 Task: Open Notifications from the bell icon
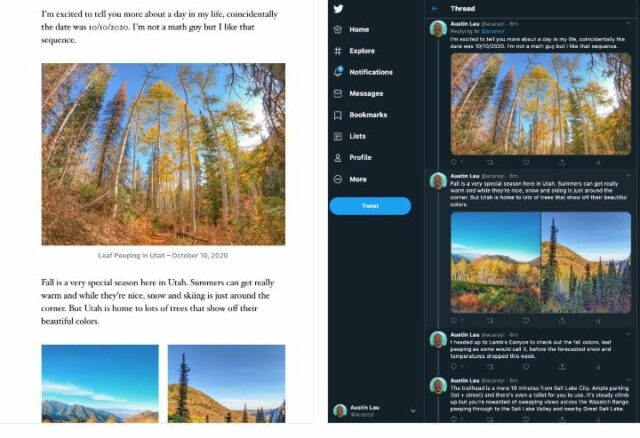tap(339, 72)
